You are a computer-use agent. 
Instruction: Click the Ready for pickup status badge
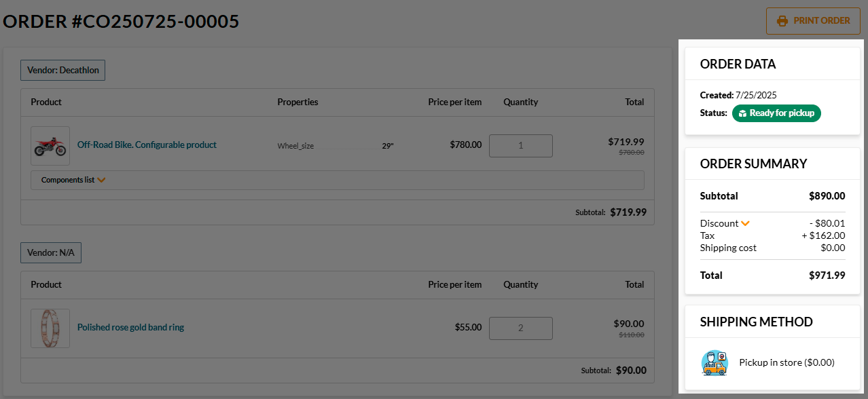click(x=776, y=113)
